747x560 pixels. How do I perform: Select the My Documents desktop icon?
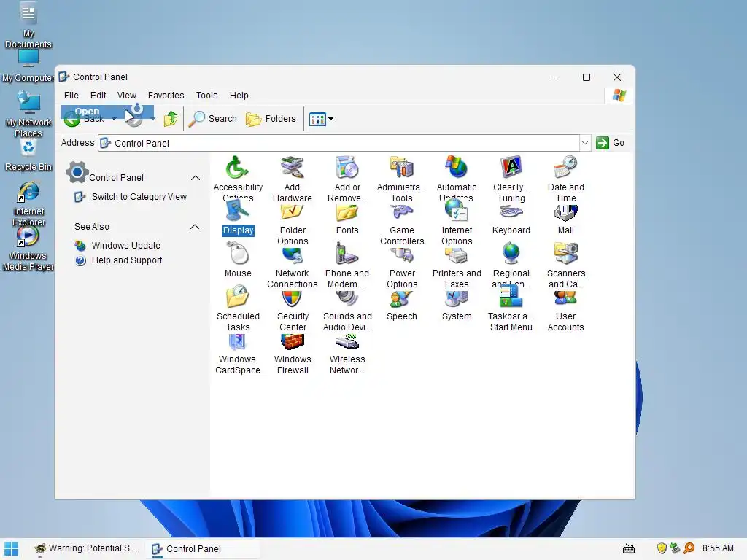click(x=28, y=26)
